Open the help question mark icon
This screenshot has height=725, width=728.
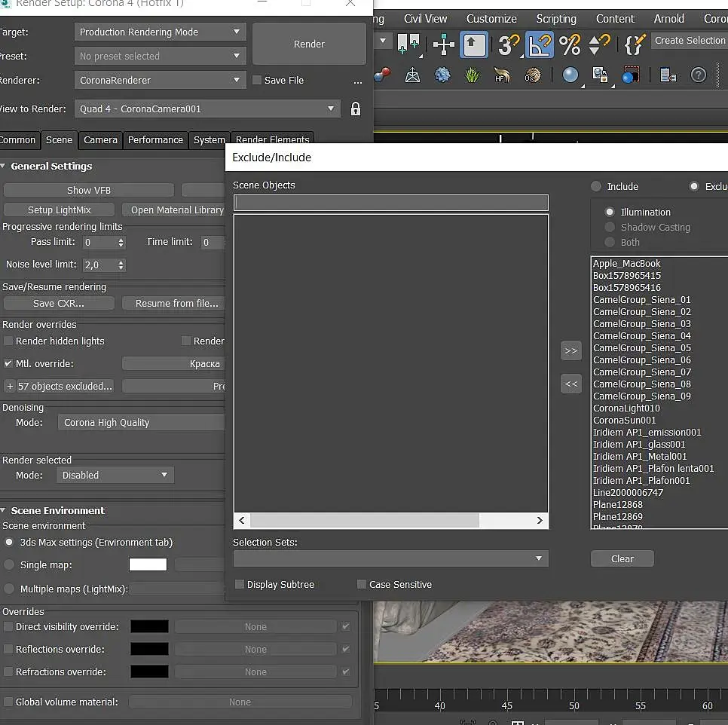coord(699,75)
